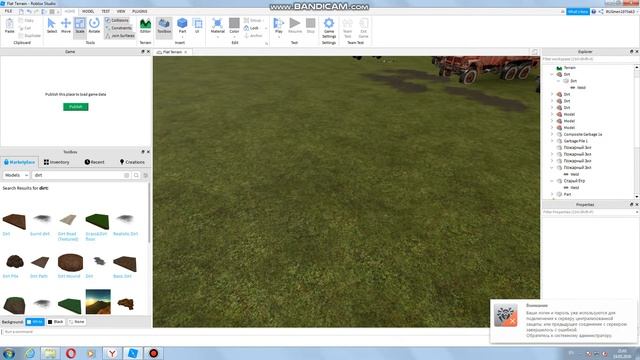Click the Lock tool
The height and width of the screenshot is (360, 640).
tap(251, 28)
